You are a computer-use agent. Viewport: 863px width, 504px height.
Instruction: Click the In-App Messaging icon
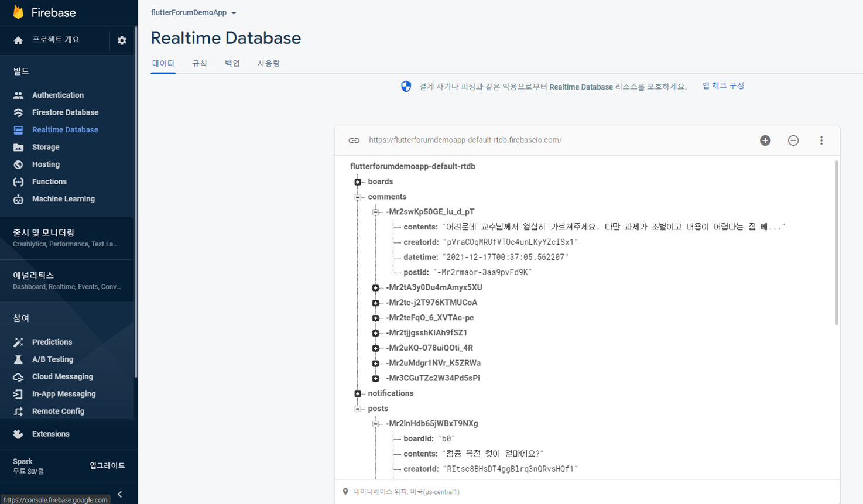(x=18, y=394)
